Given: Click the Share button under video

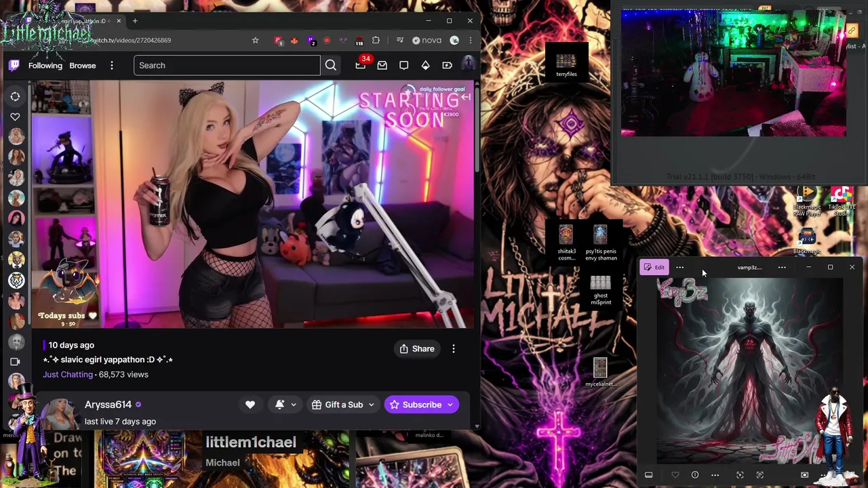Looking at the screenshot, I should pos(416,348).
